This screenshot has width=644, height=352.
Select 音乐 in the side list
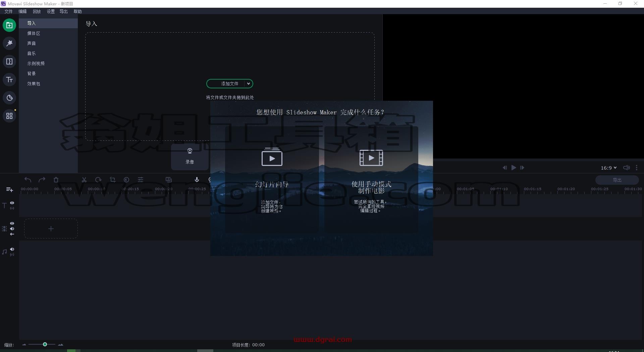click(48, 53)
